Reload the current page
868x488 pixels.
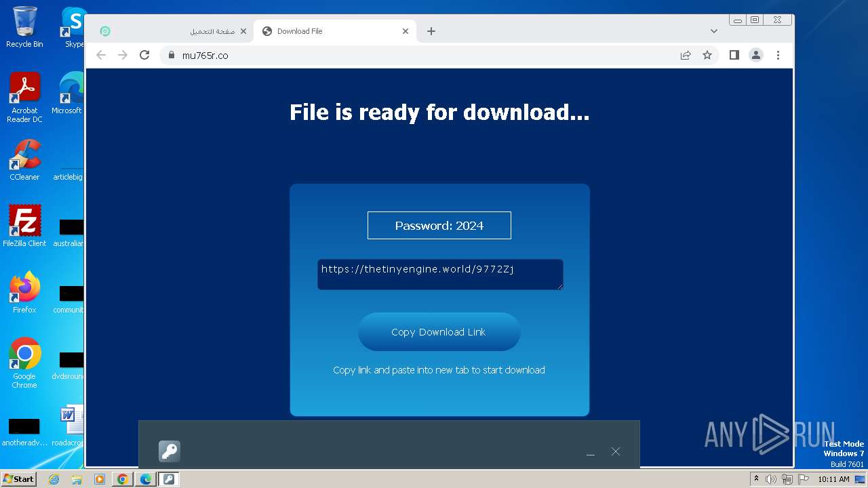point(144,55)
